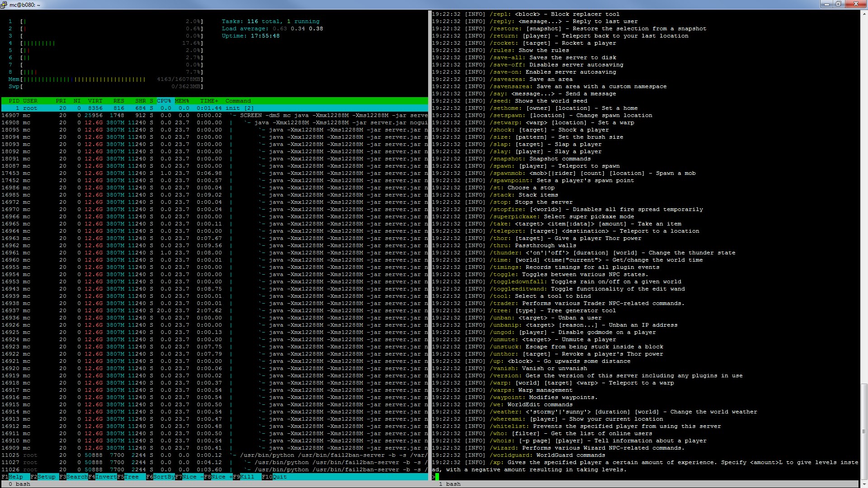Click the 'Load average' line
Image resolution: width=868 pixels, height=488 pixels.
[x=272, y=28]
